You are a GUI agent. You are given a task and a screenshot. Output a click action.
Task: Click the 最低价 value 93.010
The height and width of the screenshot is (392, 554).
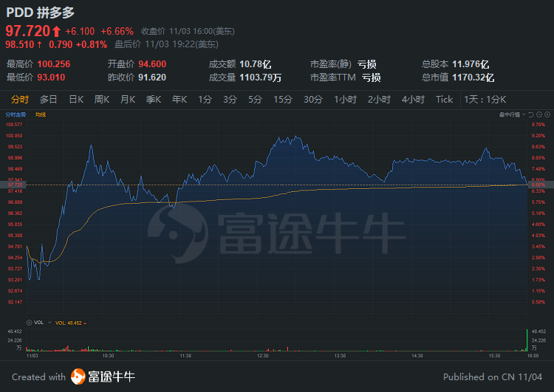(51, 78)
